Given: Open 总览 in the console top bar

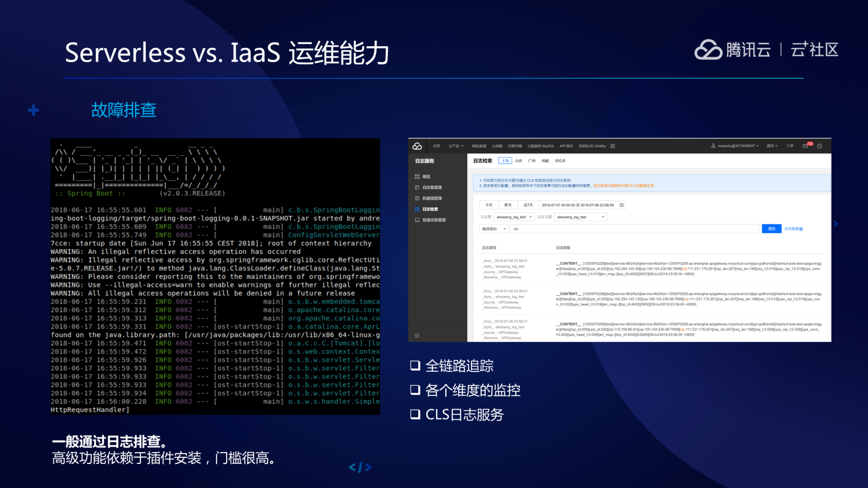Looking at the screenshot, I should [x=437, y=146].
